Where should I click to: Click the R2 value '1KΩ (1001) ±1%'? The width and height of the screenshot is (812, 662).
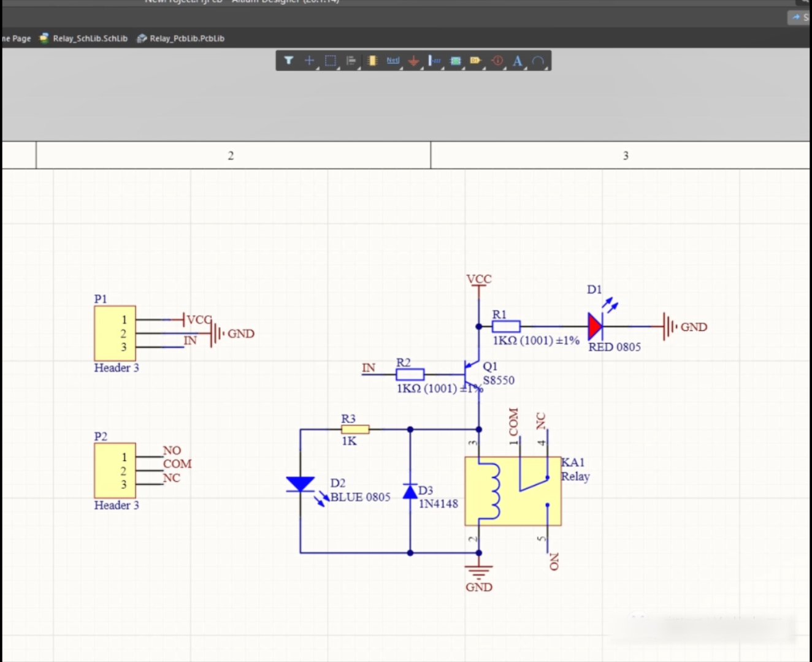(440, 388)
